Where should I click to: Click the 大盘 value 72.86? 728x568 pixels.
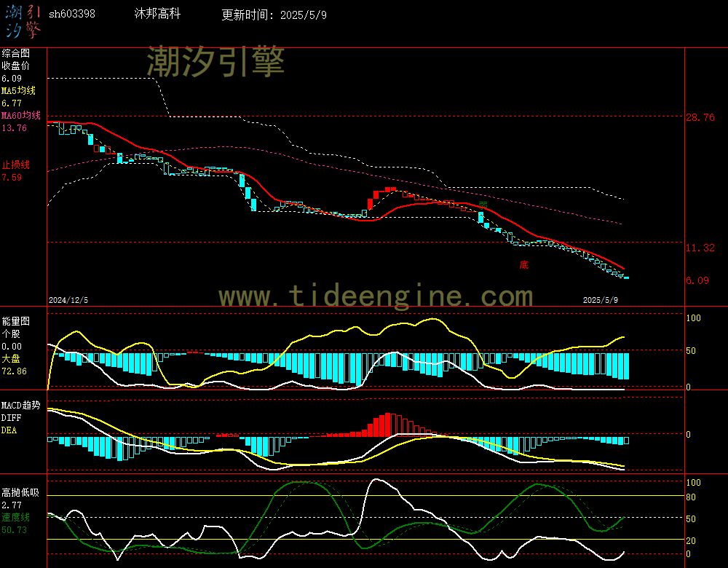click(x=15, y=371)
